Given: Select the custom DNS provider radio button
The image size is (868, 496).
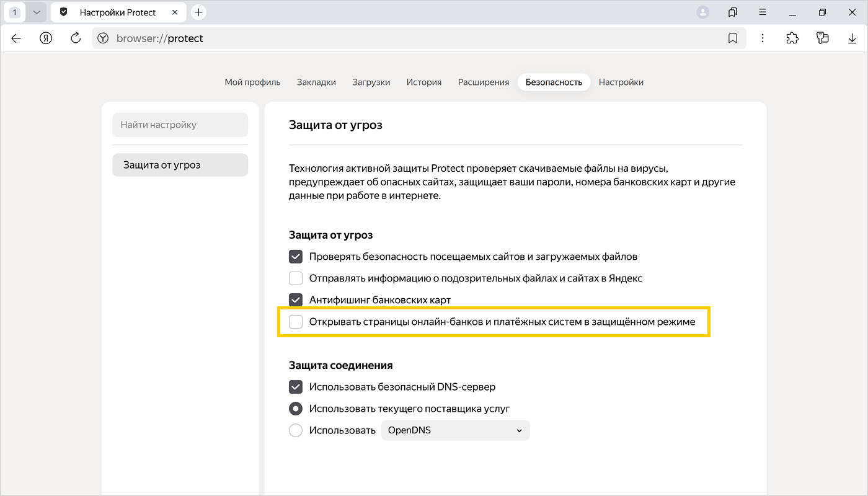Looking at the screenshot, I should (x=296, y=430).
